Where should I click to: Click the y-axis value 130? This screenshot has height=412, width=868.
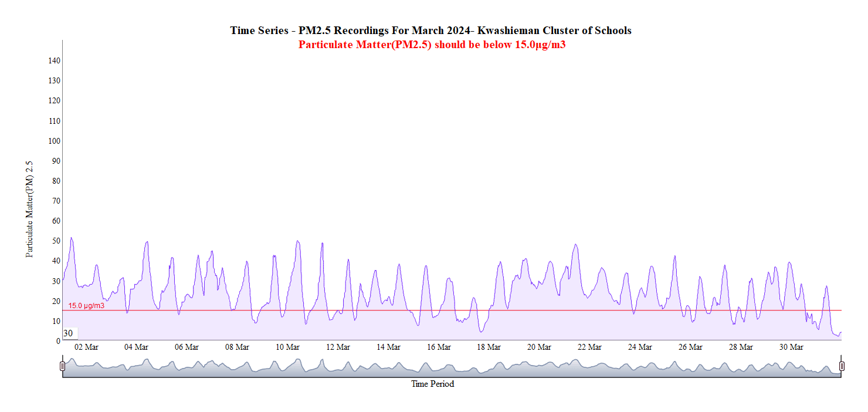tap(55, 81)
